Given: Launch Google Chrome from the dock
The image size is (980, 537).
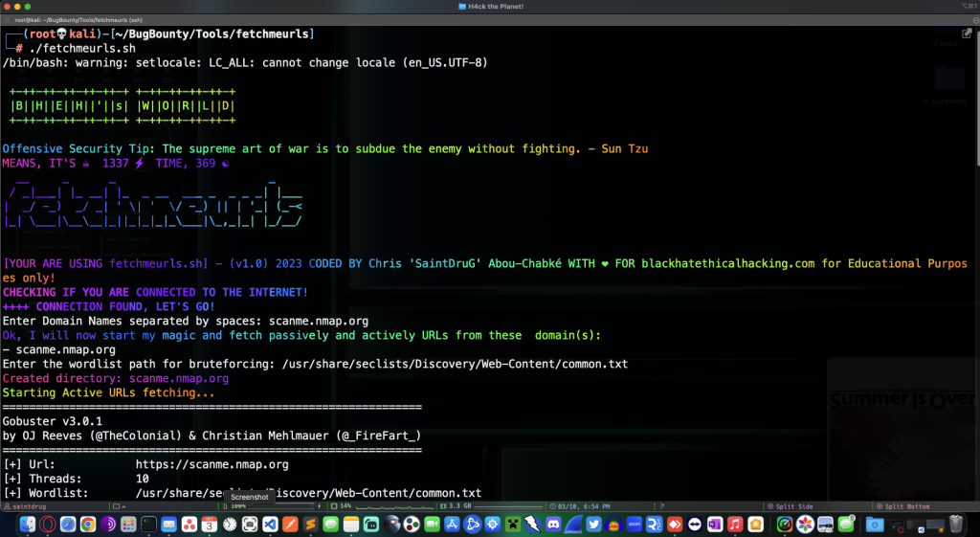Looking at the screenshot, I should click(x=88, y=524).
